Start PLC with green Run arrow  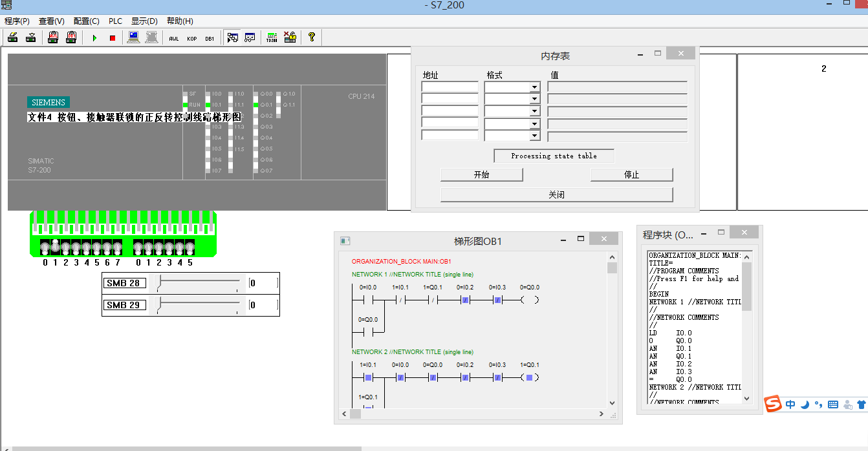click(94, 38)
